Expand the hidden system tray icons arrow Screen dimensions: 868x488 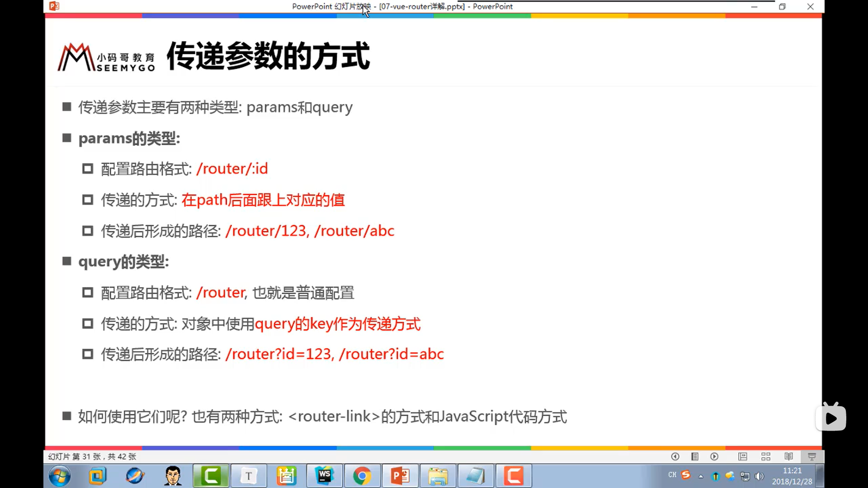pos(701,476)
